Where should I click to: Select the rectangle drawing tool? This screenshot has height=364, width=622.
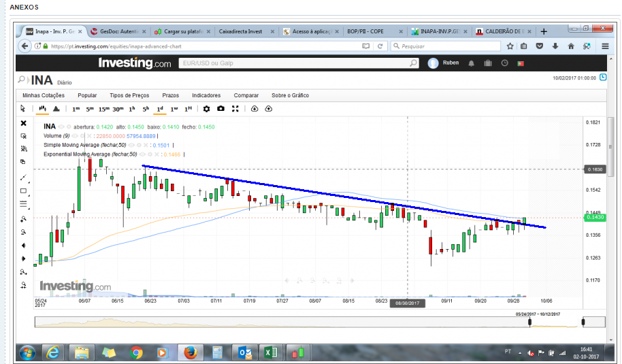tap(23, 191)
